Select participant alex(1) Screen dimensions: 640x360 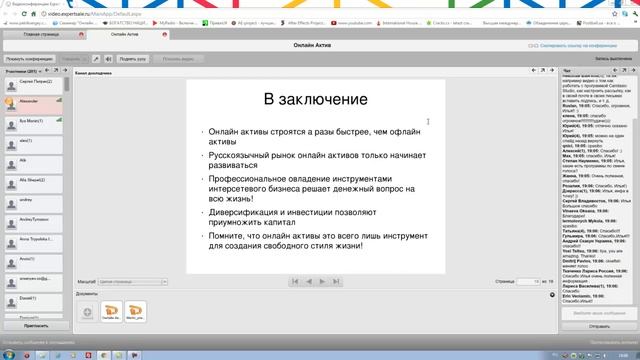coord(34,144)
